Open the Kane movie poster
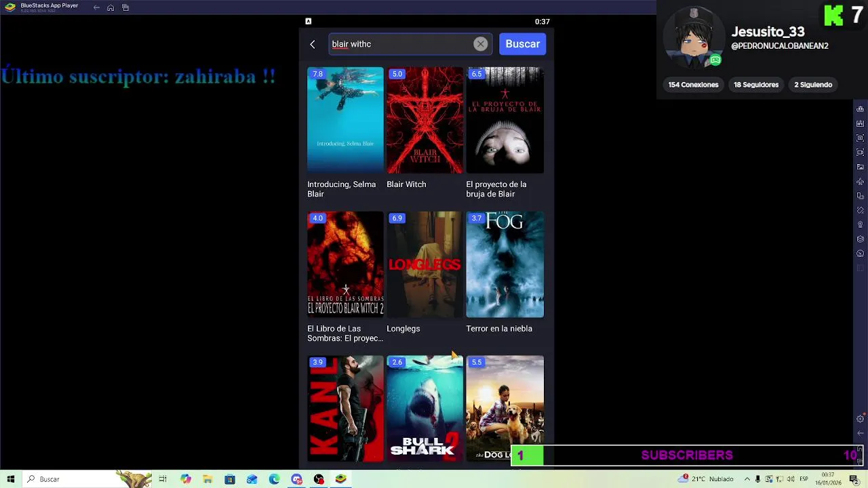Image resolution: width=868 pixels, height=488 pixels. pyautogui.click(x=345, y=409)
